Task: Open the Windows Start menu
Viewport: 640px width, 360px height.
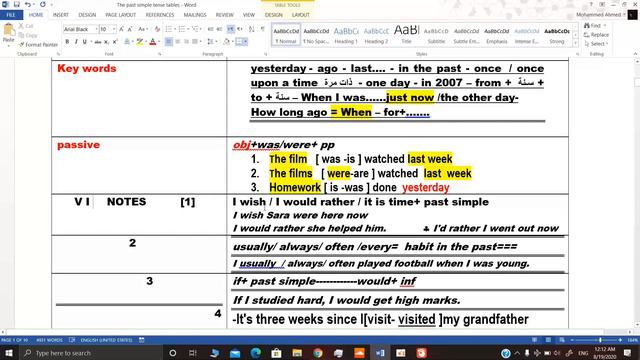Action: [9, 353]
